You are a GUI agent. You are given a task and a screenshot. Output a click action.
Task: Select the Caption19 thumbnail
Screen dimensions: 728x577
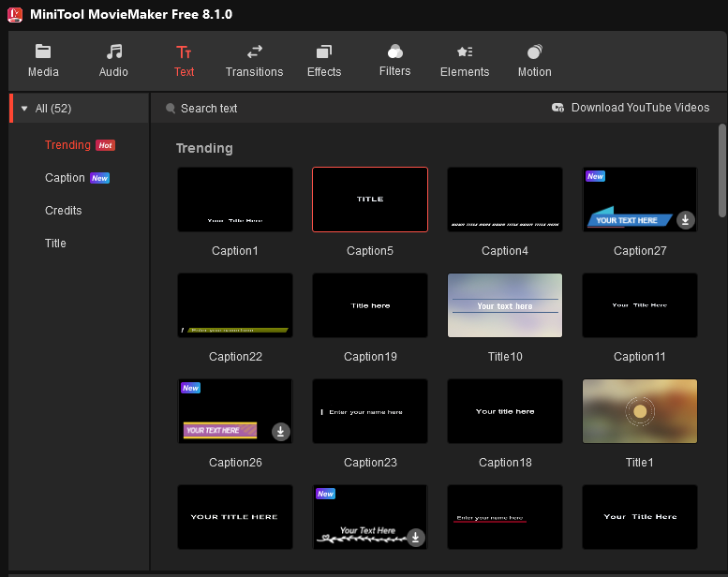(x=370, y=305)
